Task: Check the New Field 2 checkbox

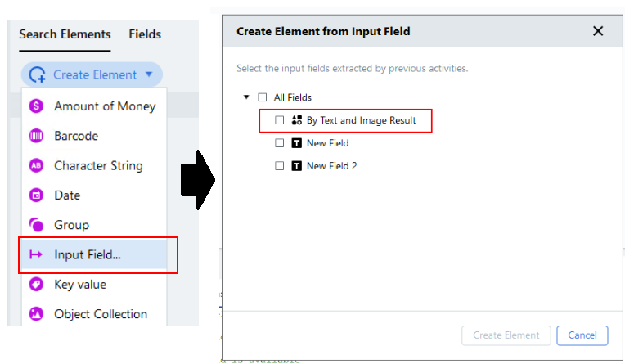Action: [x=280, y=165]
